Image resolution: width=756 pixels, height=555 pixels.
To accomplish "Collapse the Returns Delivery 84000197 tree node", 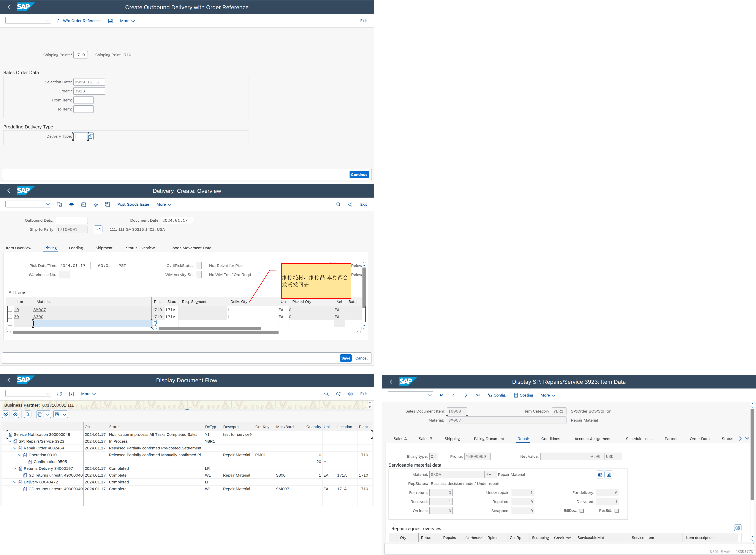I will click(15, 468).
